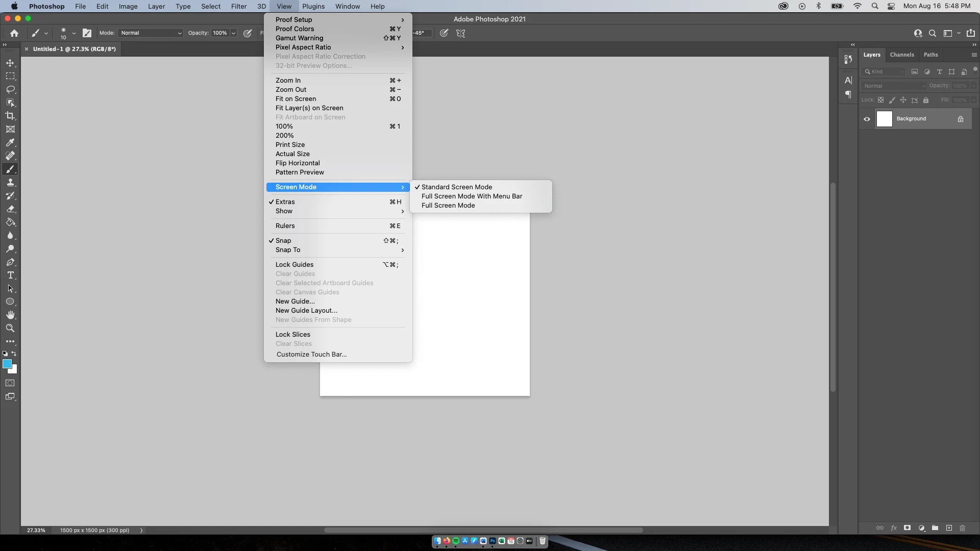Select the Zoom tool in toolbar
Screen dimensions: 980x551
[10, 328]
